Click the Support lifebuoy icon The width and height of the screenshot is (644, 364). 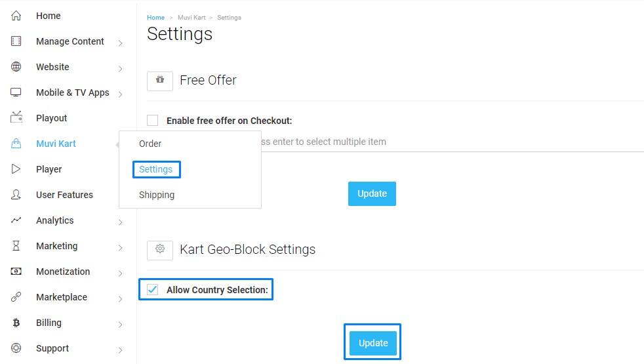pos(16,348)
